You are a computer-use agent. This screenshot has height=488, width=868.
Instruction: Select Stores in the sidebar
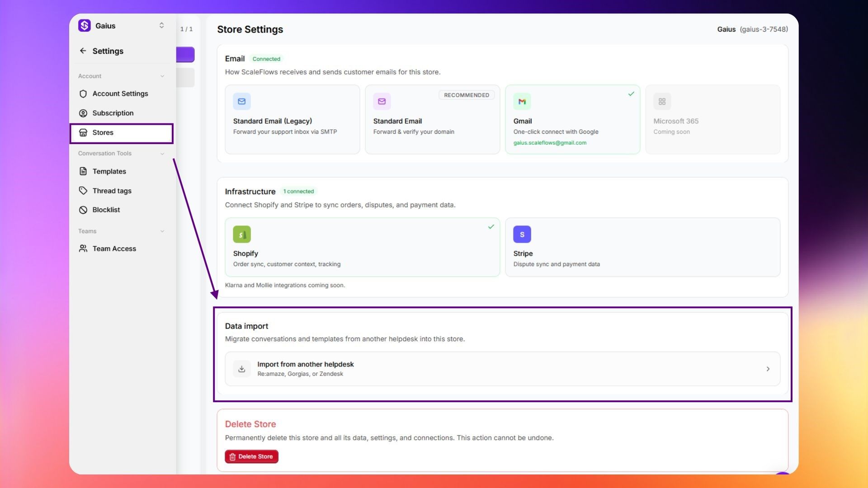pyautogui.click(x=122, y=133)
